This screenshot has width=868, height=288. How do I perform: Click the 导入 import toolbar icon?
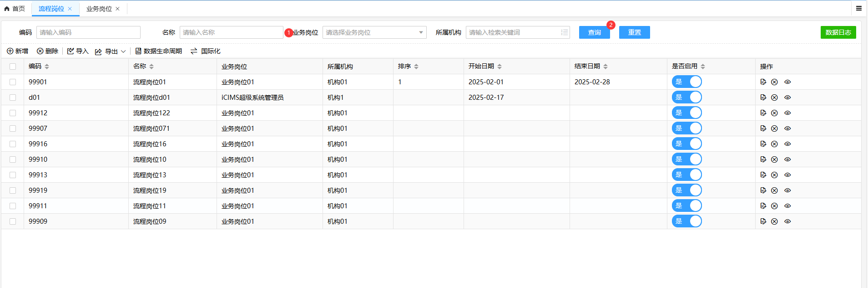point(71,51)
